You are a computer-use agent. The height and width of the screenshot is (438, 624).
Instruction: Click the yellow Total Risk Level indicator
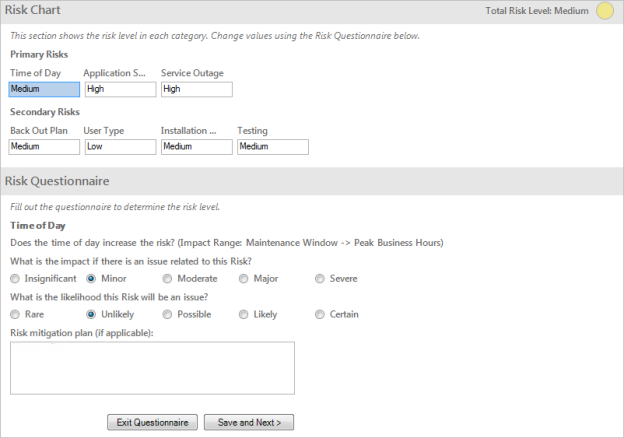click(x=605, y=11)
